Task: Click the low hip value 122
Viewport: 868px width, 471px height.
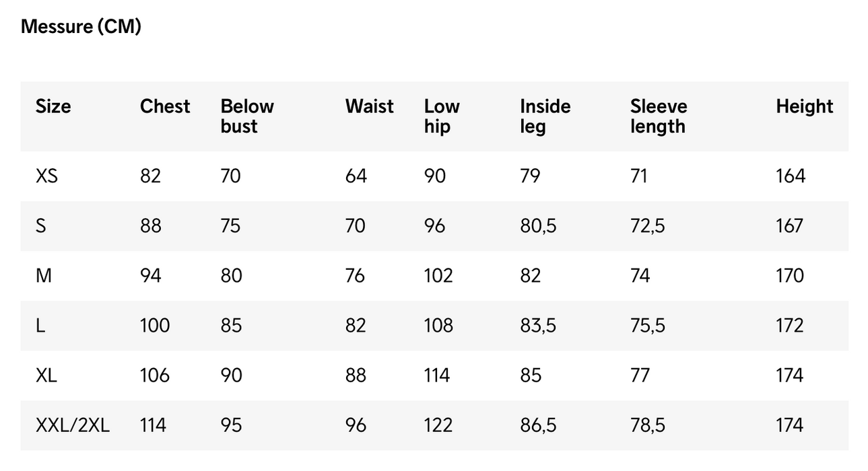Action: point(438,425)
